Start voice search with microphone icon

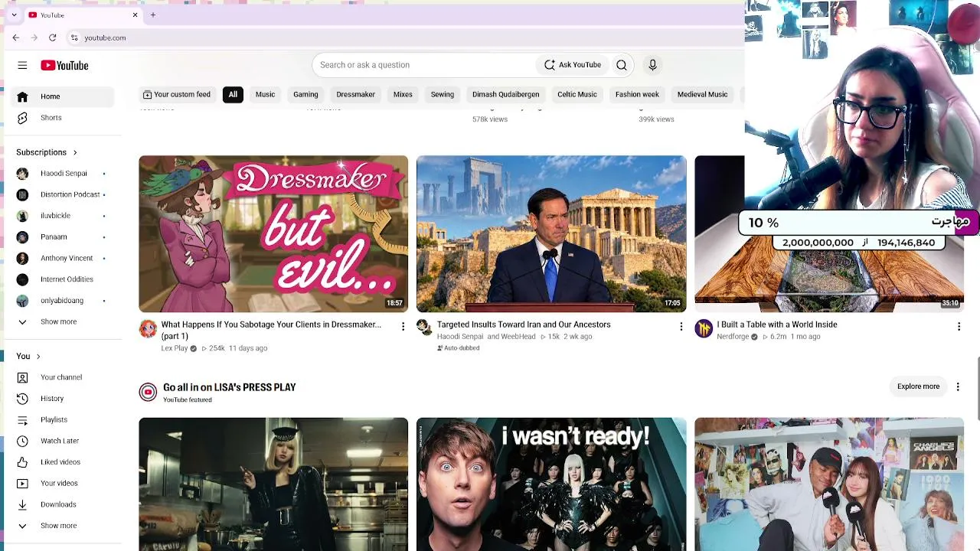[x=652, y=65]
